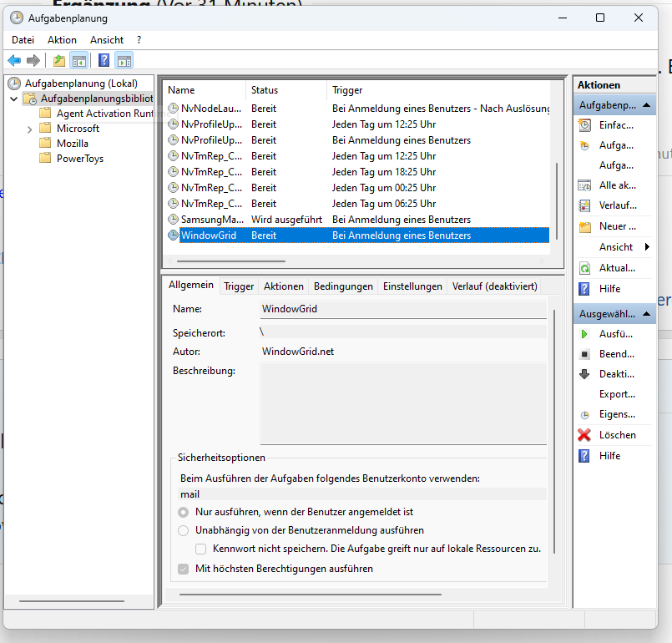Viewport: 672px width, 643px height.
Task: Select 'Agent Activation Runt' folder in tree
Action: [104, 114]
